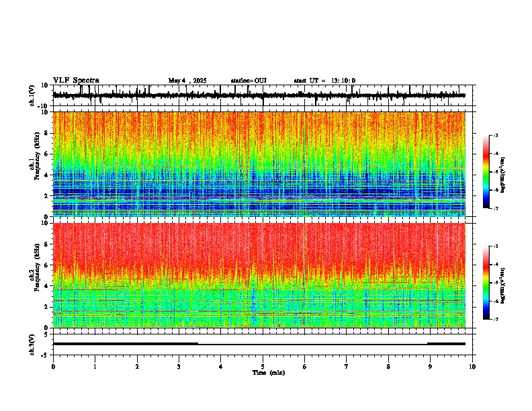
Task: Click the "May 4, 2025" date label
Action: pos(187,81)
